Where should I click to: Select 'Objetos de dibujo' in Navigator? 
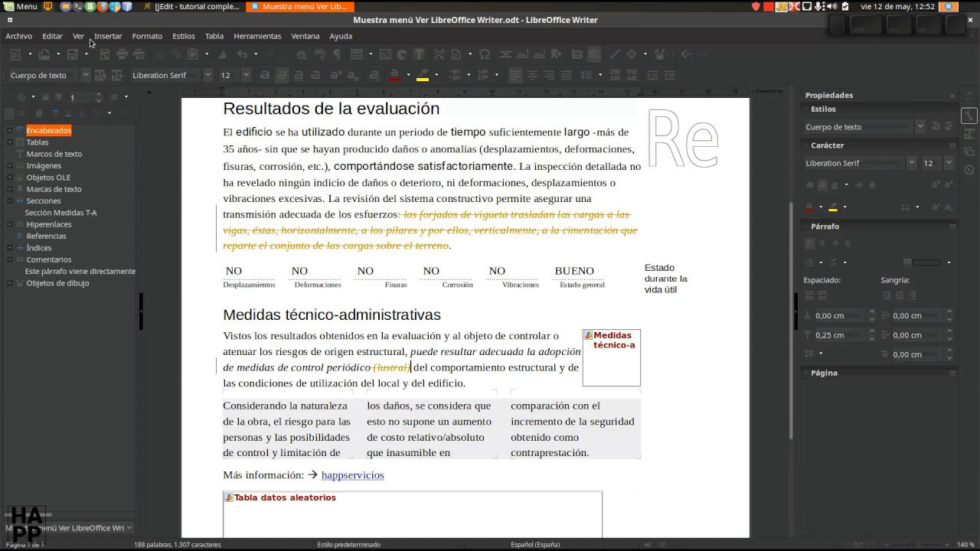click(57, 283)
